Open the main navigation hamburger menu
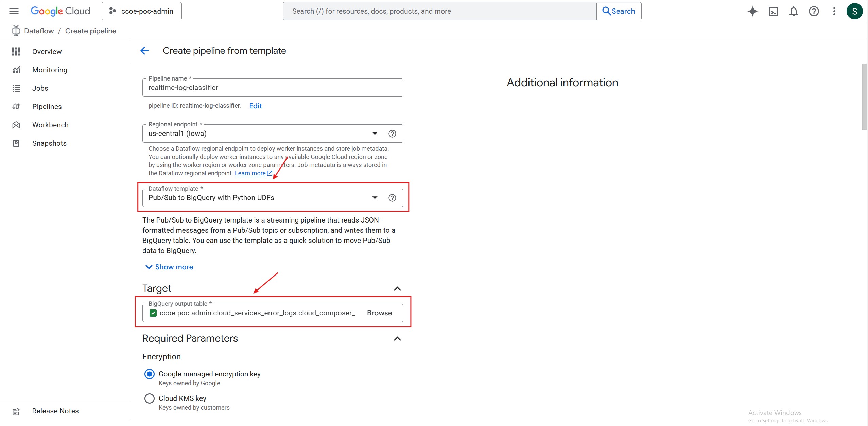Image resolution: width=868 pixels, height=426 pixels. click(x=14, y=11)
